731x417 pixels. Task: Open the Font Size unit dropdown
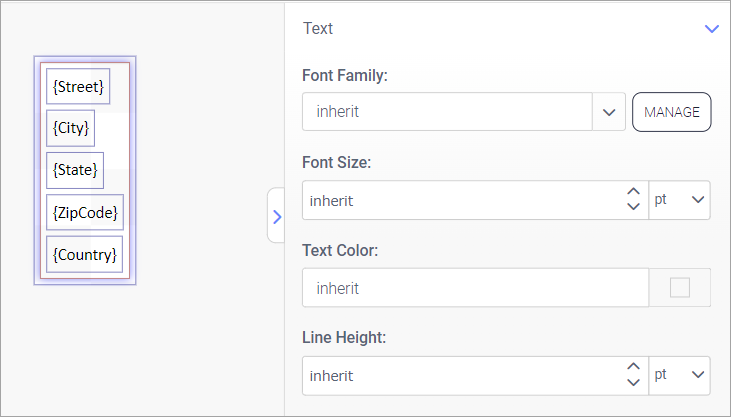pos(680,200)
